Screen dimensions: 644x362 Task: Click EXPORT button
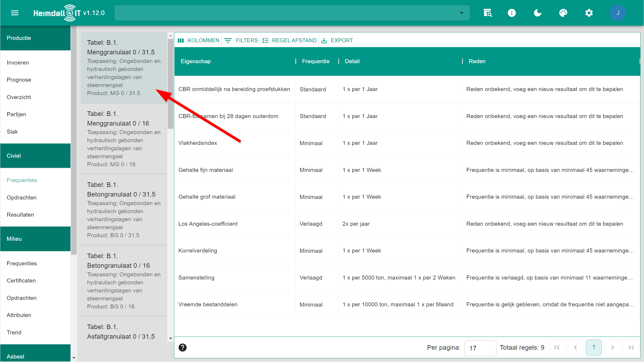337,40
